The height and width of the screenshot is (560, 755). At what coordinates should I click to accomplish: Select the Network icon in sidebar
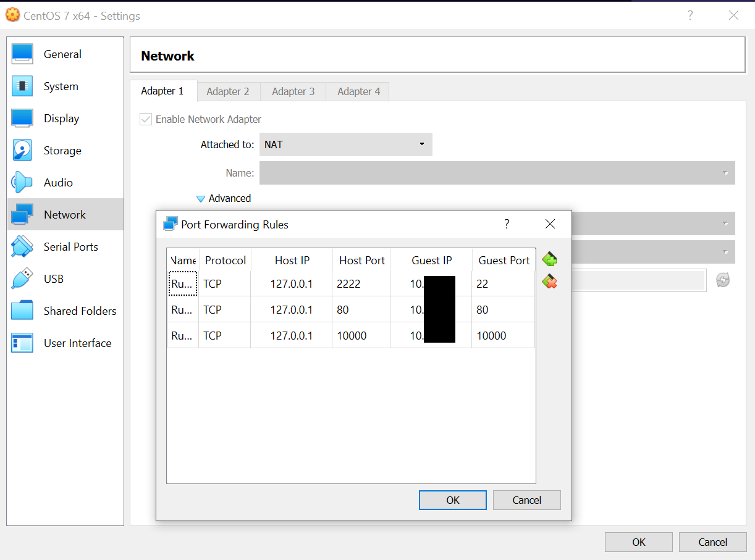click(x=22, y=215)
